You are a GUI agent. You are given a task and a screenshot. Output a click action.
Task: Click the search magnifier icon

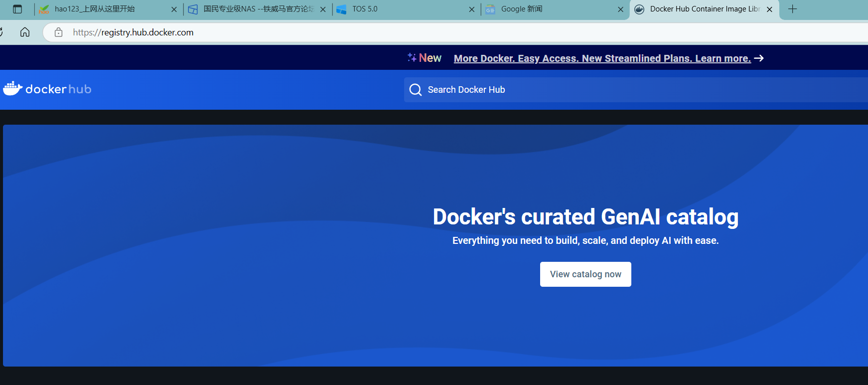coord(416,90)
